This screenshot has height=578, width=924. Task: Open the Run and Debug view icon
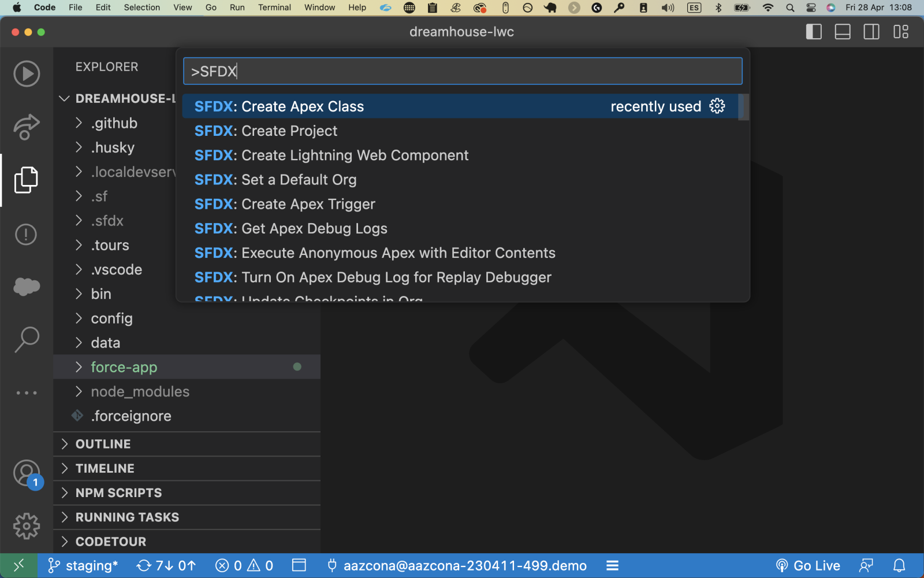(27, 74)
